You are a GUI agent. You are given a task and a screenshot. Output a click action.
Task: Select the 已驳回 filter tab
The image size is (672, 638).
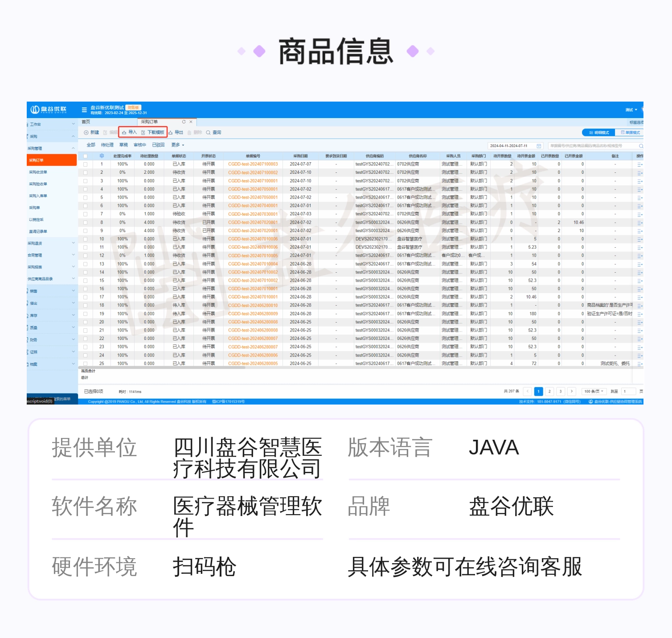[x=158, y=145]
